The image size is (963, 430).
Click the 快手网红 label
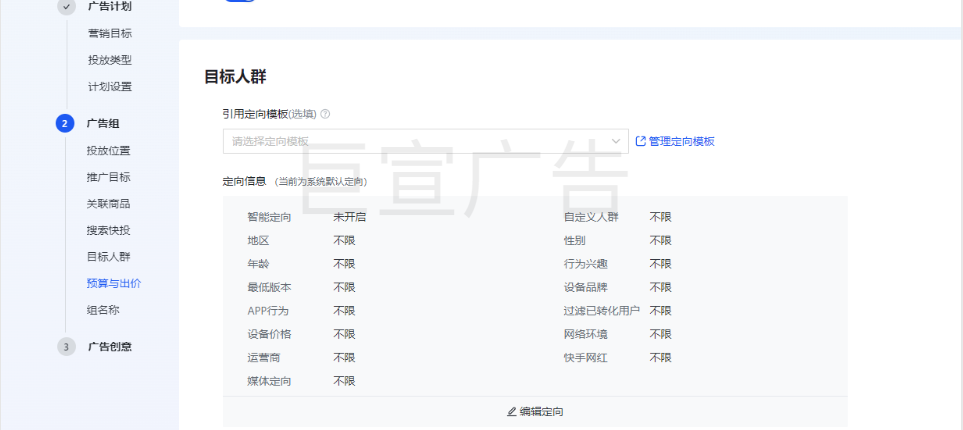[586, 358]
